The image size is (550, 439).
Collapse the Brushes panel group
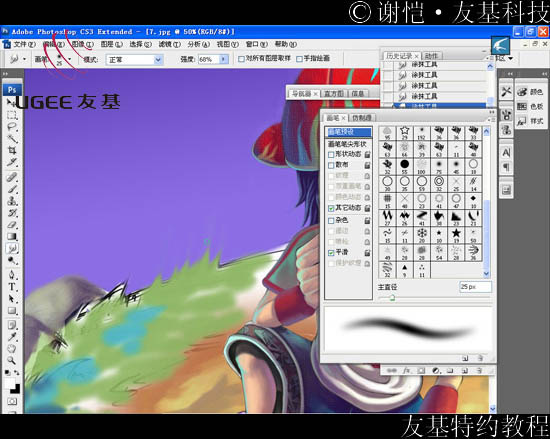(491, 112)
